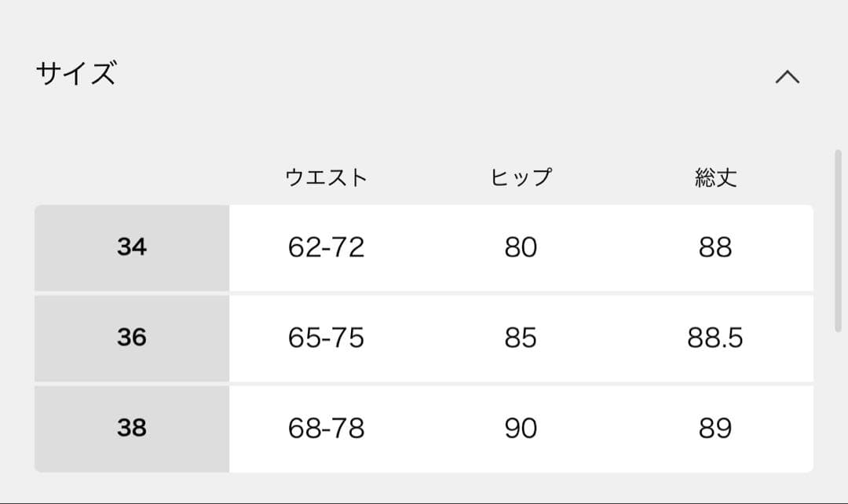The height and width of the screenshot is (504, 848).
Task: Collapse the サイズ section chevron
Action: pos(787,76)
